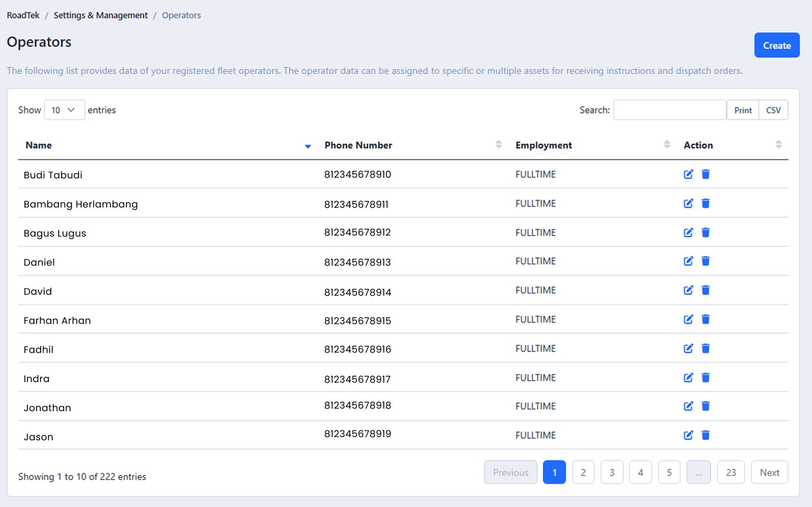
Task: Delete the Bambang Herlambang operator
Action: click(705, 204)
